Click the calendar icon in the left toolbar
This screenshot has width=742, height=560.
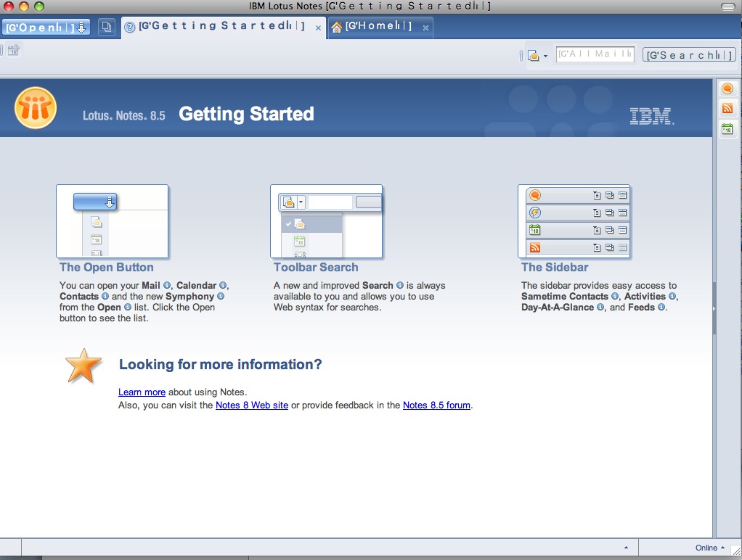click(x=13, y=49)
